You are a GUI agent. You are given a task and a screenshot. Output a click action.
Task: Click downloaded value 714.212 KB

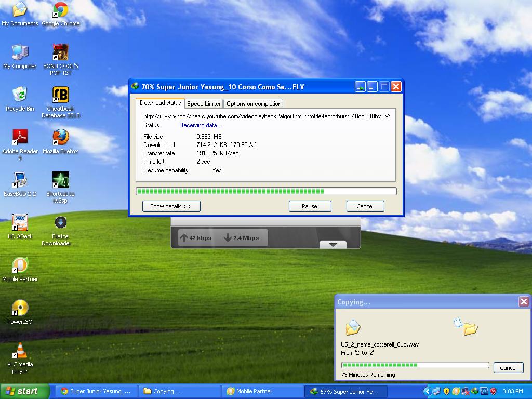tap(211, 145)
